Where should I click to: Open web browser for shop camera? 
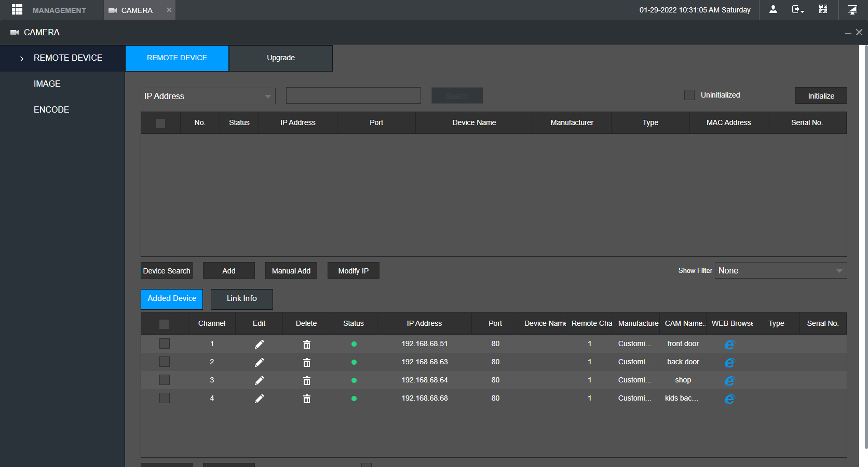[729, 381]
